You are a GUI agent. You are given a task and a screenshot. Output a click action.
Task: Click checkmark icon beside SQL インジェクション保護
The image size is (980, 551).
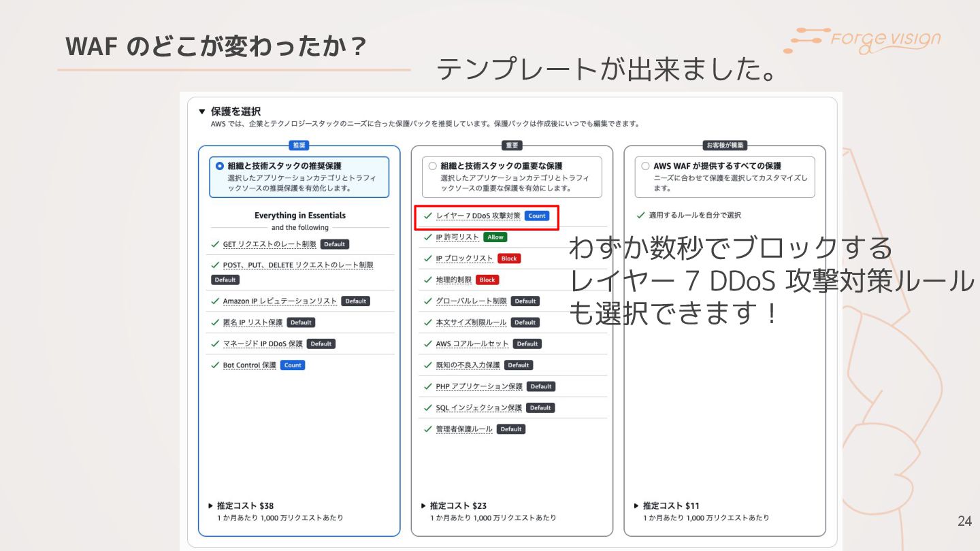coord(428,408)
